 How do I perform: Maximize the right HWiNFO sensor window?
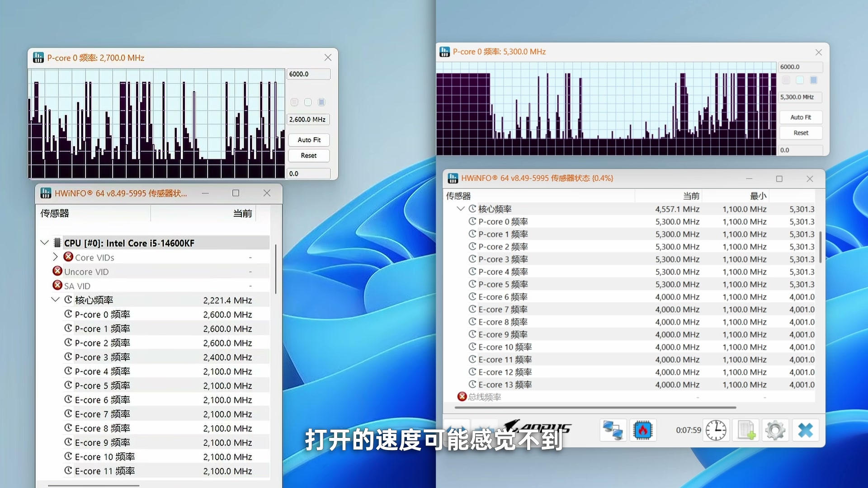click(779, 178)
